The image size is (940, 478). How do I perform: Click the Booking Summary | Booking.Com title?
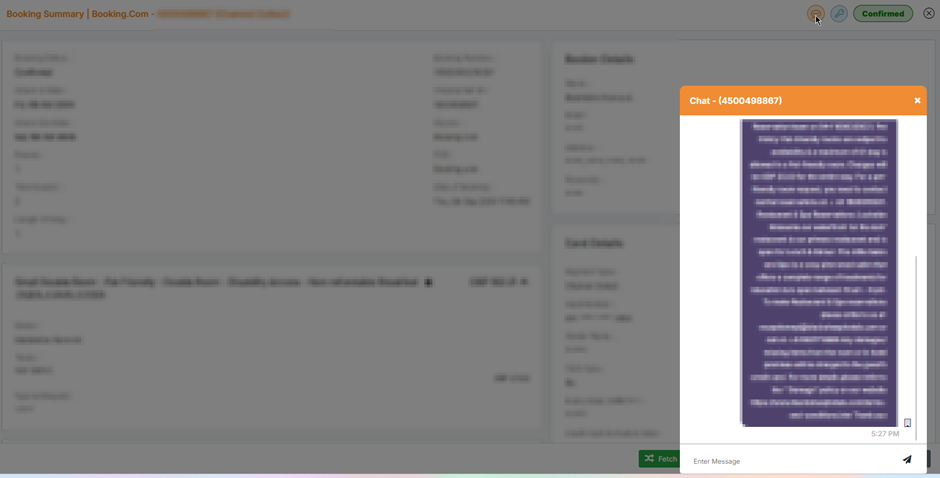(x=77, y=14)
